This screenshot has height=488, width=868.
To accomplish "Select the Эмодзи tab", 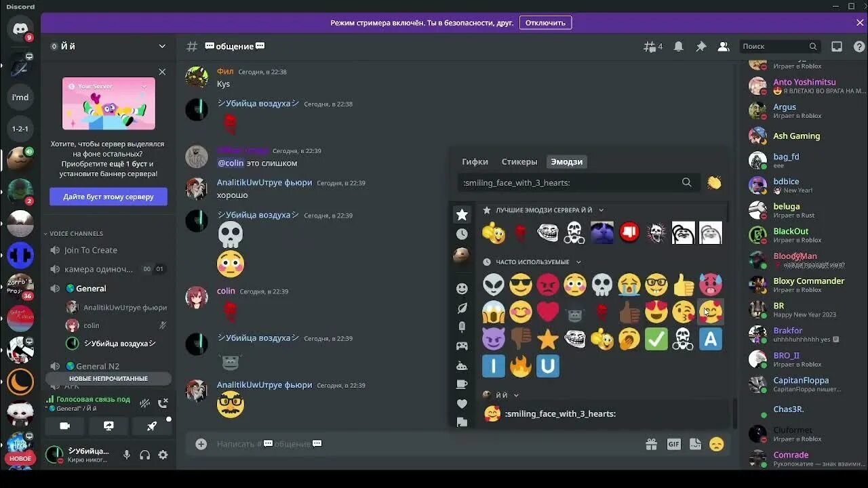I will 566,161.
